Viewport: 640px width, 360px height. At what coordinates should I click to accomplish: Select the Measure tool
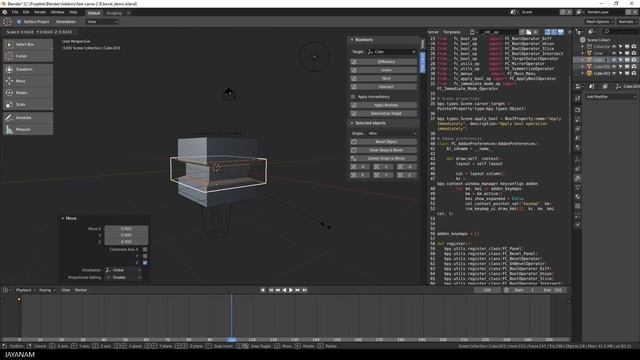click(x=28, y=129)
